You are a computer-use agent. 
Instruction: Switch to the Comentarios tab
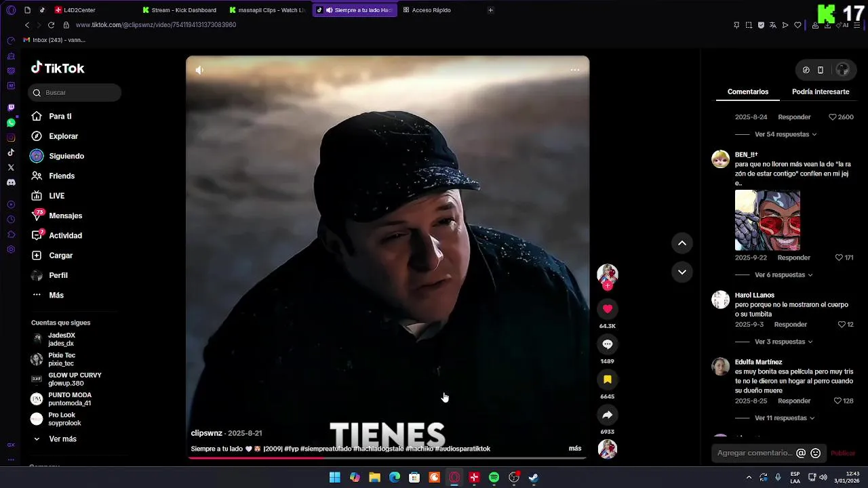pyautogui.click(x=748, y=91)
